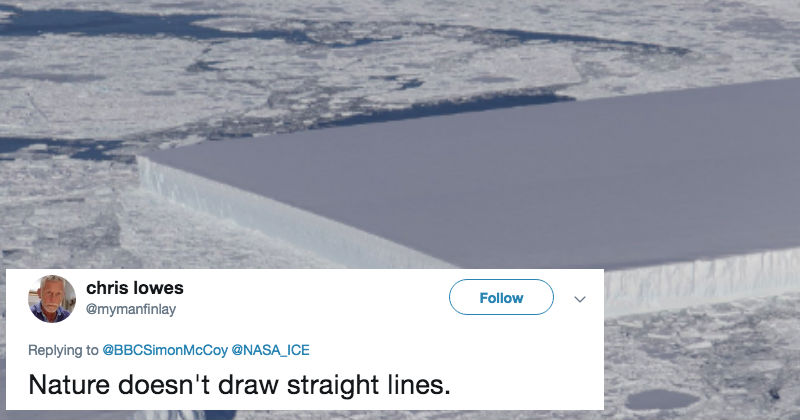800x420 pixels.
Task: Follow chris lowes
Action: coord(501,298)
